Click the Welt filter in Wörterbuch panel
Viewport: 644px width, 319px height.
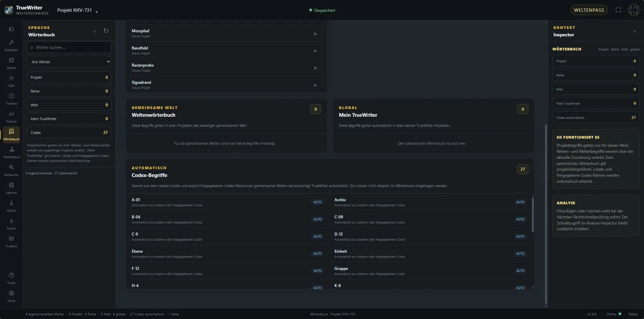69,105
